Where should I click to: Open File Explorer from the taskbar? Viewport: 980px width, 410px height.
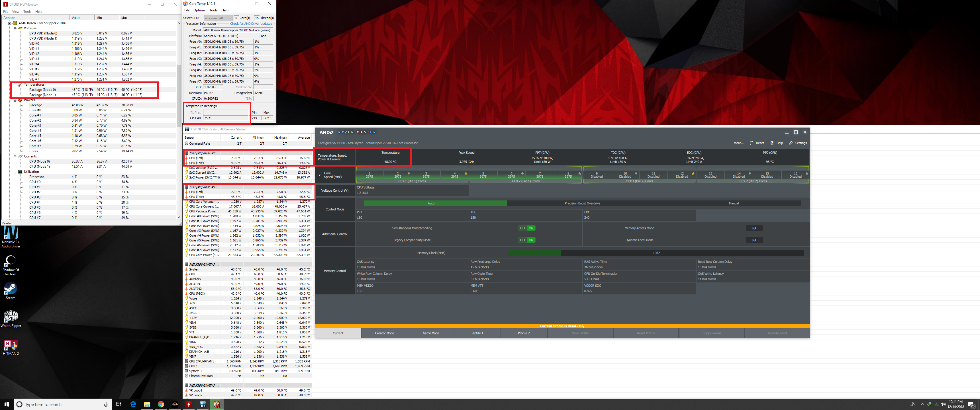point(147,404)
